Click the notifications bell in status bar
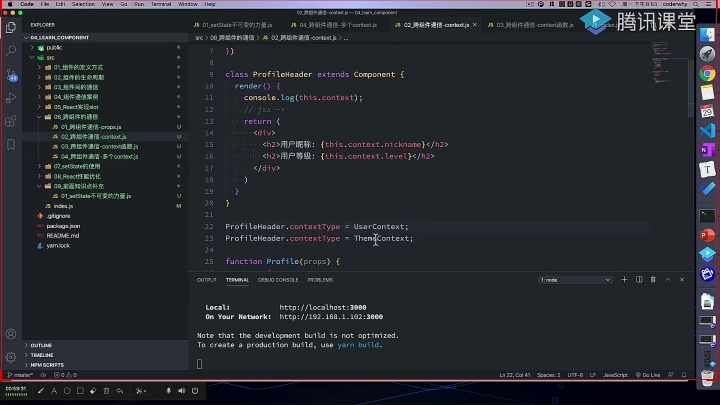 pos(684,375)
